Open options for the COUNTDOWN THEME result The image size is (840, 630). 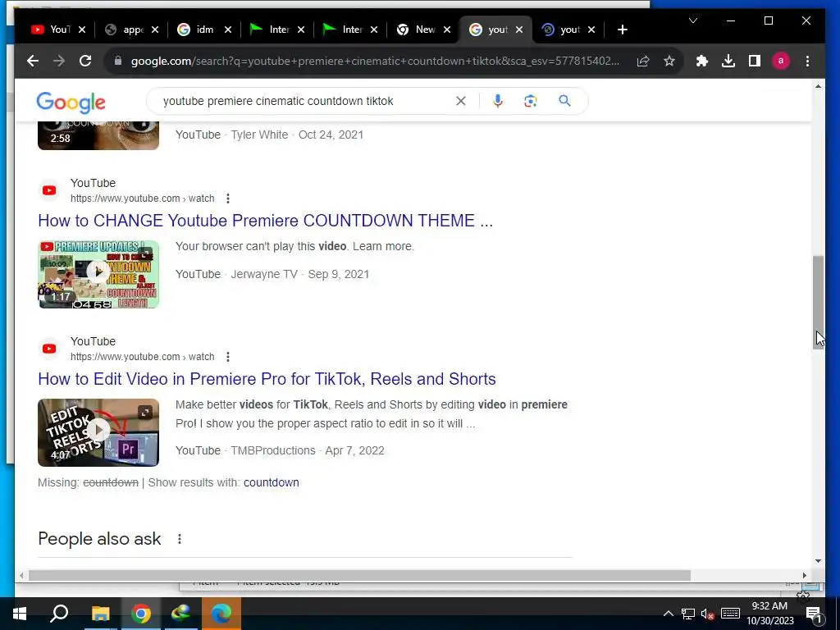click(228, 199)
